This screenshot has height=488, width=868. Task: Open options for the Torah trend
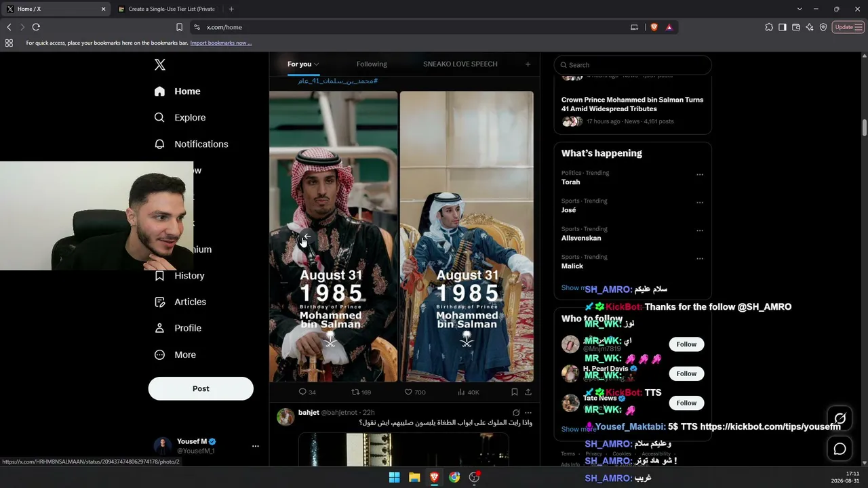[700, 175]
